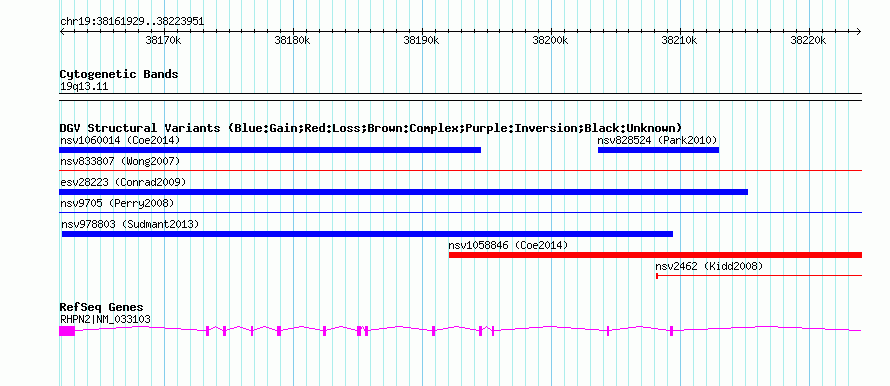Click the 38190k ruler label

(x=421, y=40)
